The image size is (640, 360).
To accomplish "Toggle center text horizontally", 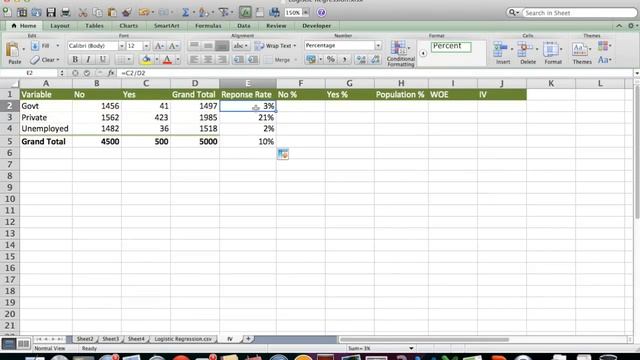I will 208,60.
